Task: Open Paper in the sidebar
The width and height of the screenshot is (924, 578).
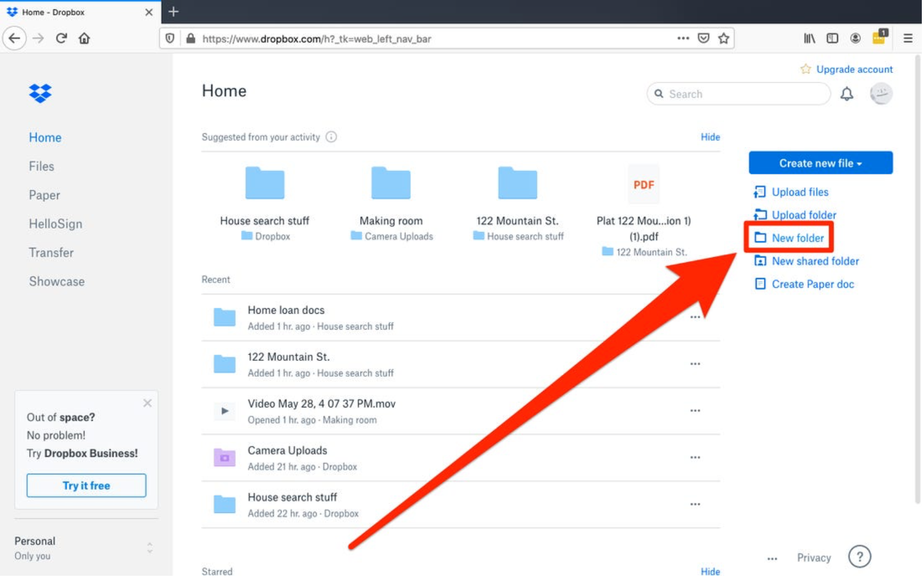Action: click(44, 195)
